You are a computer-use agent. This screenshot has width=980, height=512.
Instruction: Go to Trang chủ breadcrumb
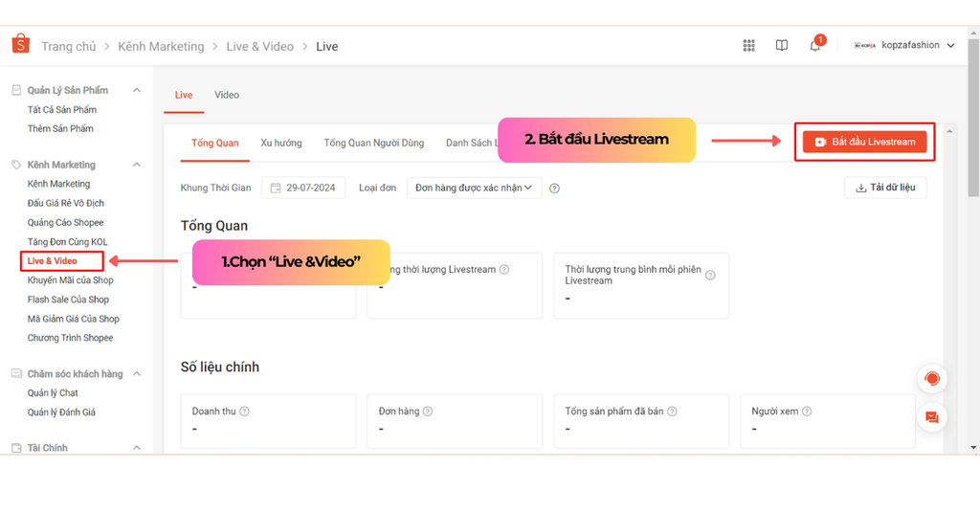coord(69,46)
